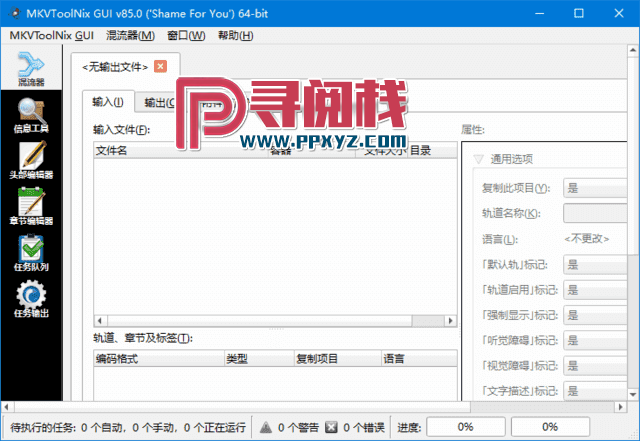The width and height of the screenshot is (640, 441).
Task: Click the 轨道、章节及标签(T) label
Action: tap(143, 338)
